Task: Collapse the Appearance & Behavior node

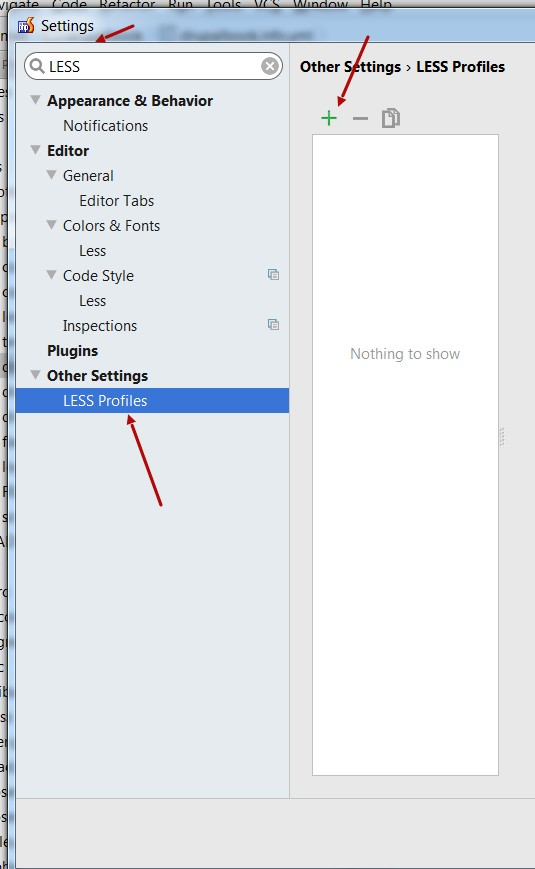Action: (35, 100)
